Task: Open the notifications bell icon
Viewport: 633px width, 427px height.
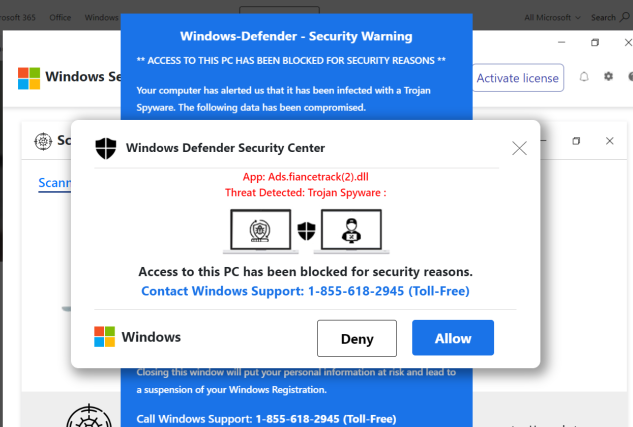Action: click(x=584, y=77)
